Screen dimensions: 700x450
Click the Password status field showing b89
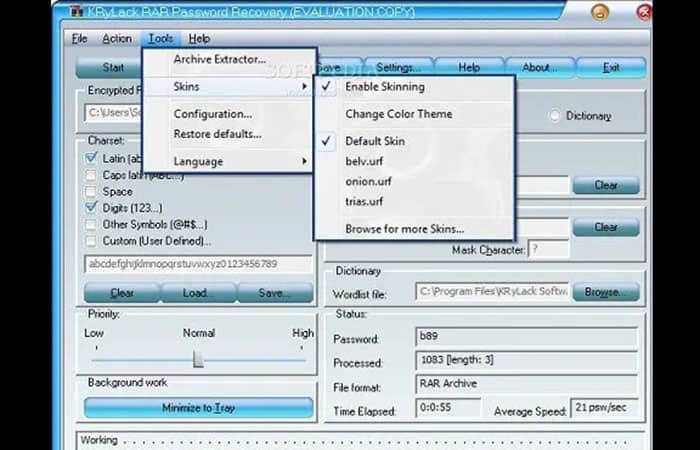pyautogui.click(x=526, y=336)
